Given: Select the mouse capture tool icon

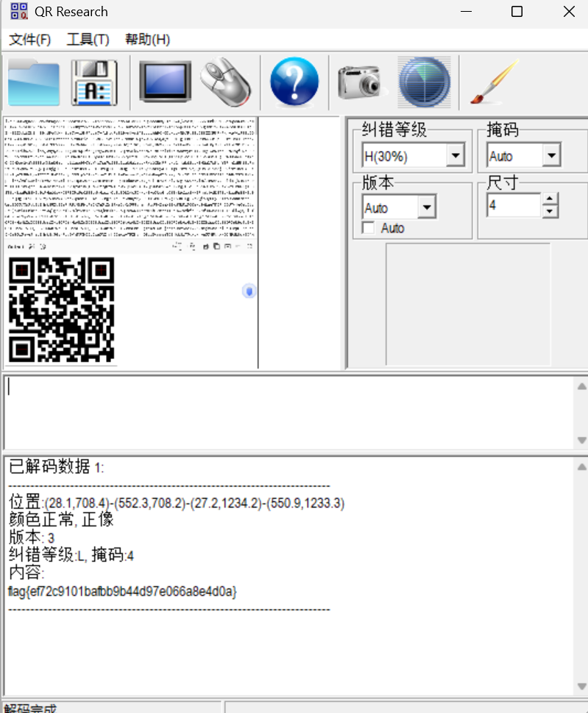Looking at the screenshot, I should 225,82.
